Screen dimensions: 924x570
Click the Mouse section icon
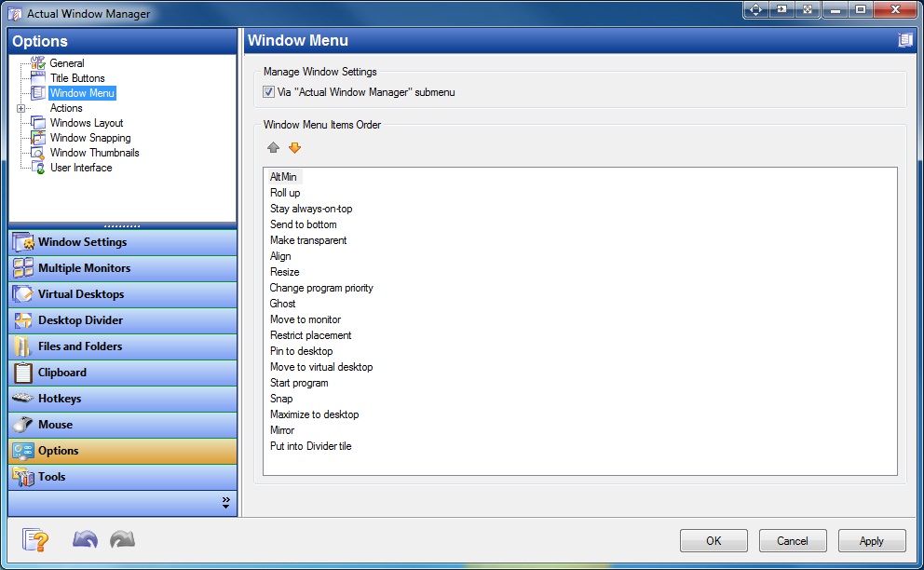[x=23, y=425]
